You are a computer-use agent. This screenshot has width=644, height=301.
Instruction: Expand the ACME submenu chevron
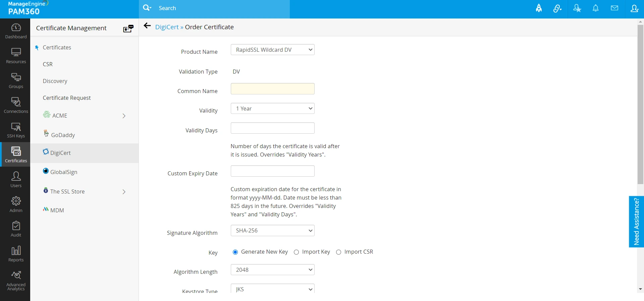124,116
